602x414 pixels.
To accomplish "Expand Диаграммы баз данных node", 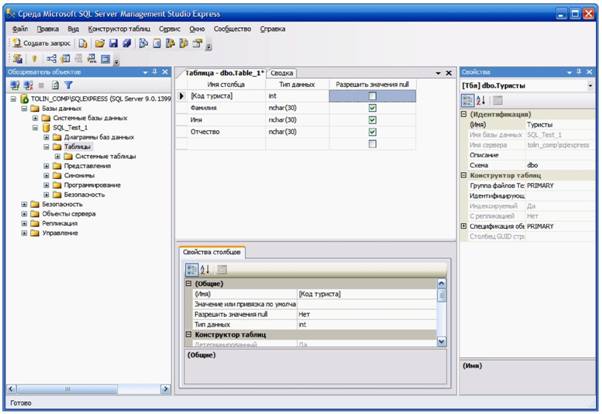I will tap(46, 137).
